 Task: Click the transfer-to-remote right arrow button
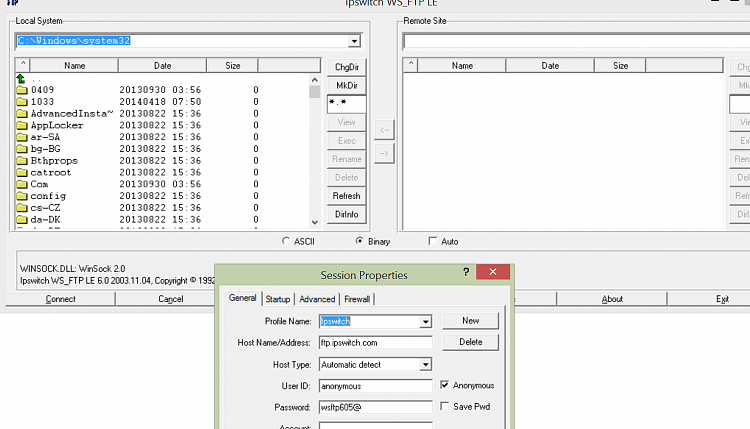(x=384, y=154)
